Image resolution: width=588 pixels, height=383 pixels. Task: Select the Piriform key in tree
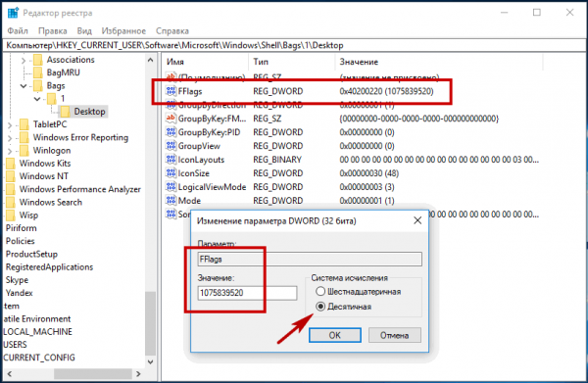(21, 228)
